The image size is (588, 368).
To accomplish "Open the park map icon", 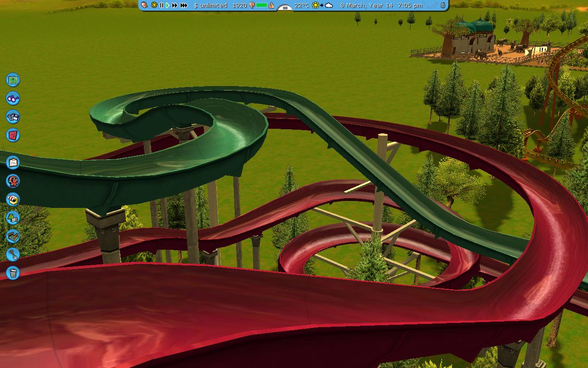I will click(x=13, y=80).
